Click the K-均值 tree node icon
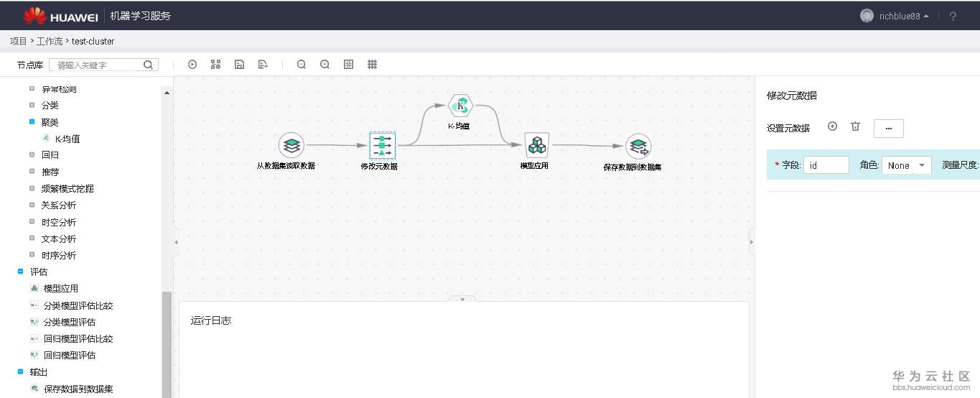980x398 pixels. click(x=46, y=139)
